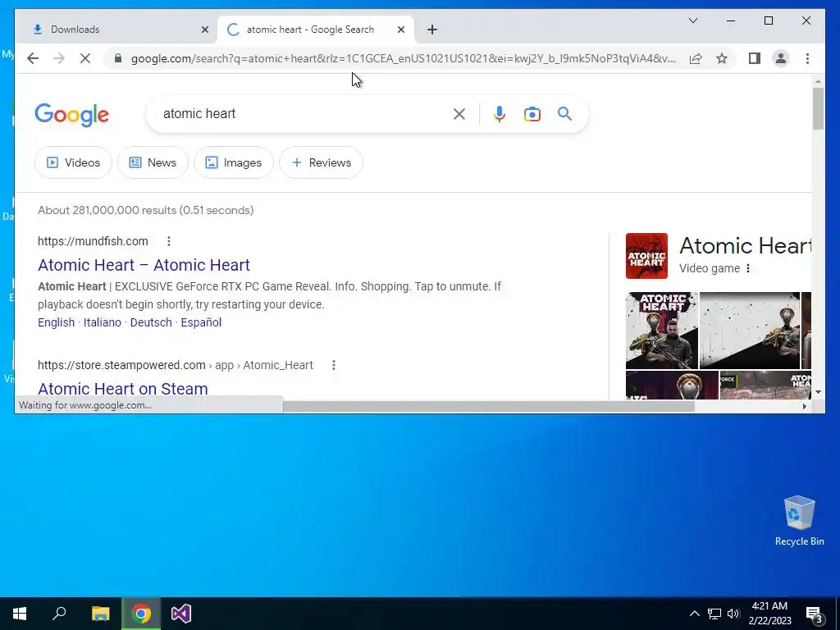
Task: Click the https://mundfish.com URL text
Action: tap(93, 241)
